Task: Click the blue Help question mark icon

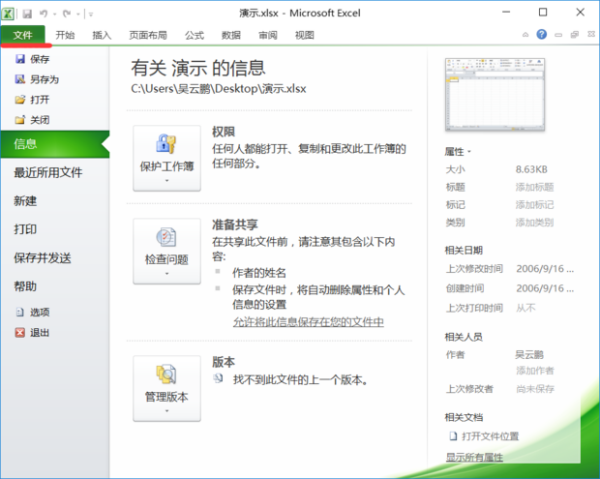Action: pos(541,34)
